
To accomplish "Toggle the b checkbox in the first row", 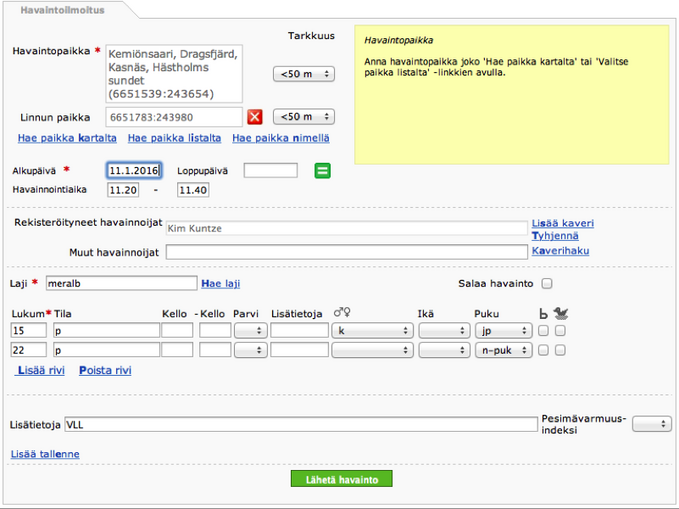I will coord(543,331).
